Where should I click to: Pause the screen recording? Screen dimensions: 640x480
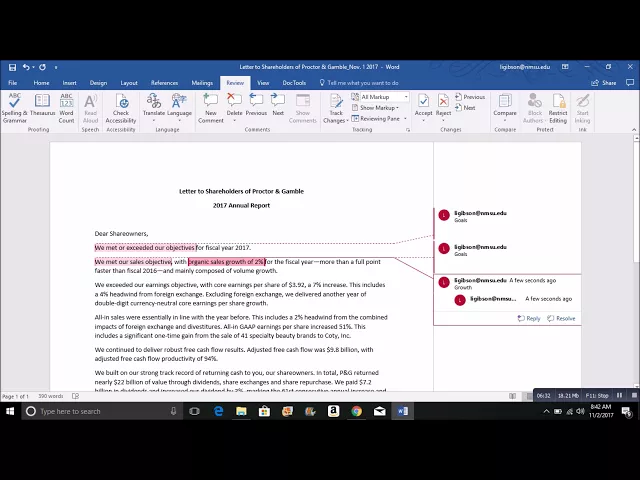(x=620, y=396)
